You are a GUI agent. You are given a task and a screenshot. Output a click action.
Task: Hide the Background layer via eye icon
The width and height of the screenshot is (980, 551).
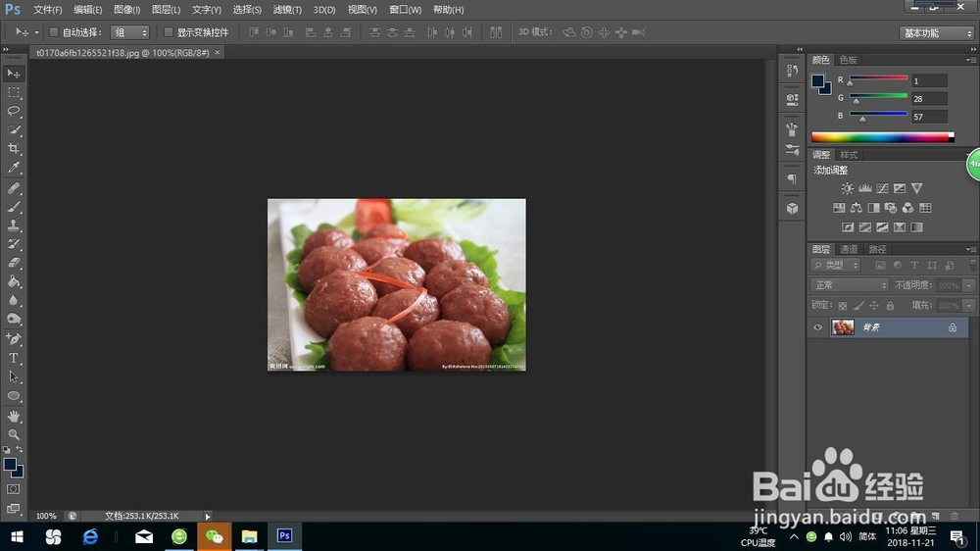tap(817, 327)
